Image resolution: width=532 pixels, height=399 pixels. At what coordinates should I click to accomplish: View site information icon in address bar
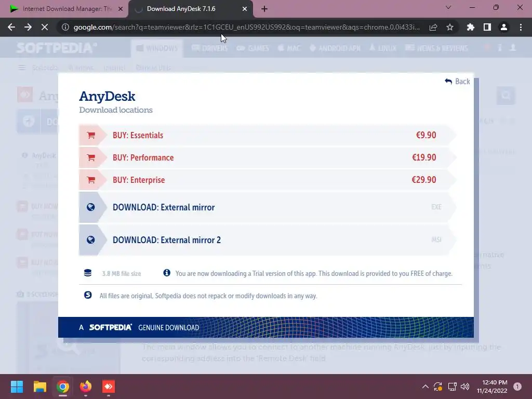click(x=65, y=27)
